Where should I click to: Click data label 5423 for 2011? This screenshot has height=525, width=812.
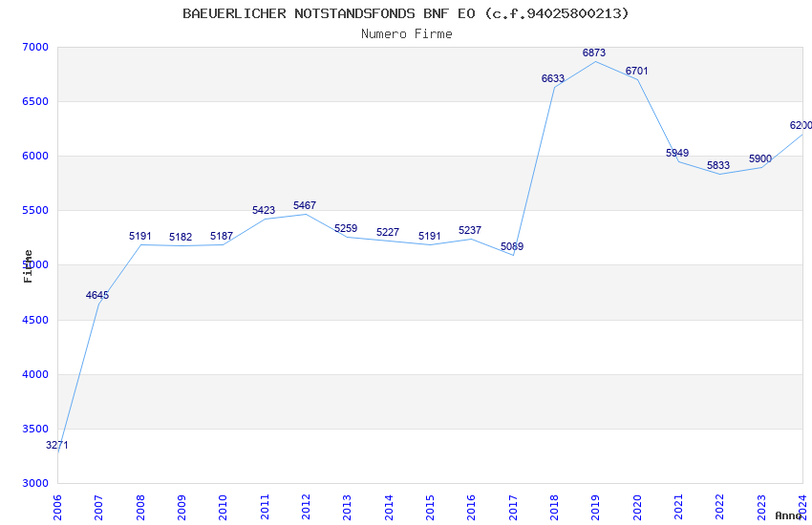pos(264,211)
